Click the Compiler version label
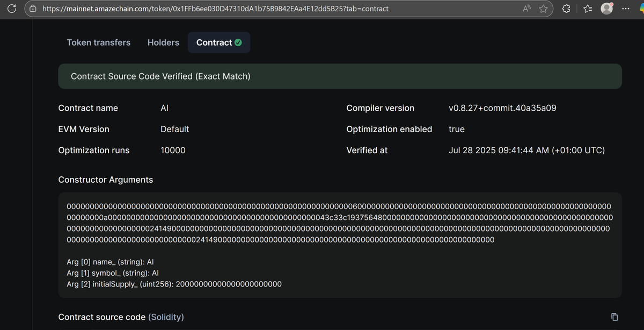The height and width of the screenshot is (330, 644). [x=380, y=108]
